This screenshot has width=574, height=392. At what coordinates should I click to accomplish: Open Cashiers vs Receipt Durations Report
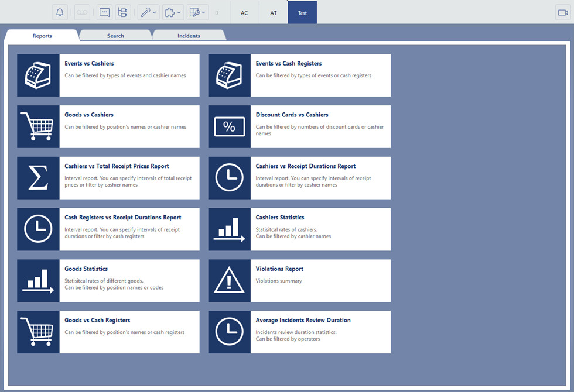(305, 166)
